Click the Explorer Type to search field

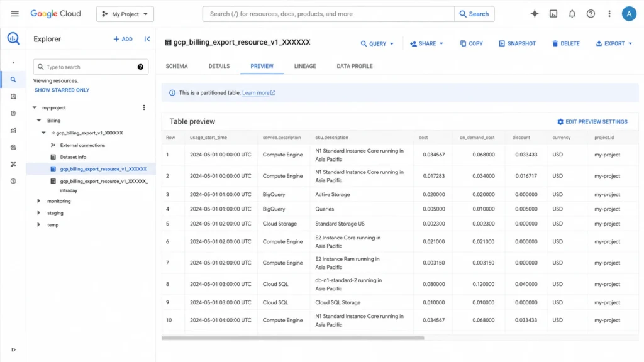[x=91, y=67]
